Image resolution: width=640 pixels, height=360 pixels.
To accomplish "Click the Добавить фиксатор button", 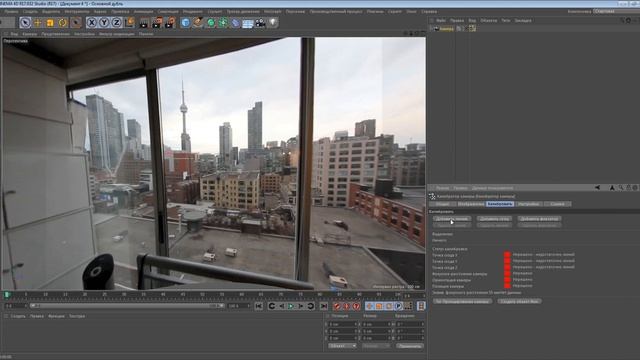I will [539, 219].
